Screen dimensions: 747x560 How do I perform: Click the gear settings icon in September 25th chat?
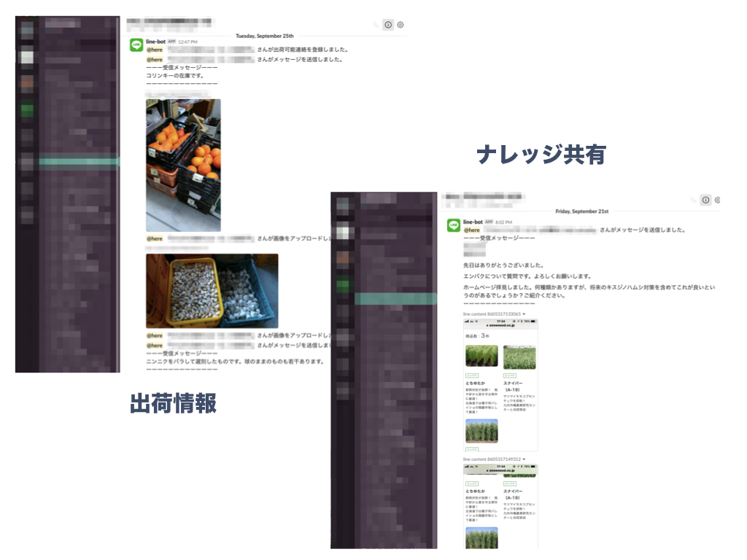[x=400, y=25]
